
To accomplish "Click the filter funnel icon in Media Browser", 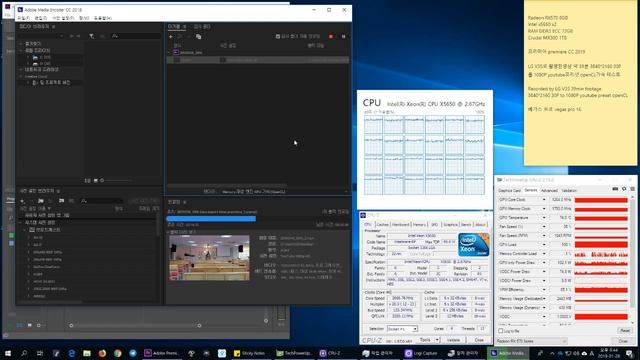I will pos(91,36).
